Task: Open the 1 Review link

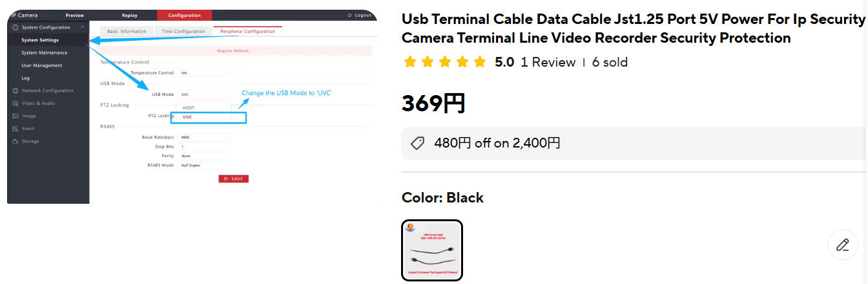Action: tap(548, 62)
